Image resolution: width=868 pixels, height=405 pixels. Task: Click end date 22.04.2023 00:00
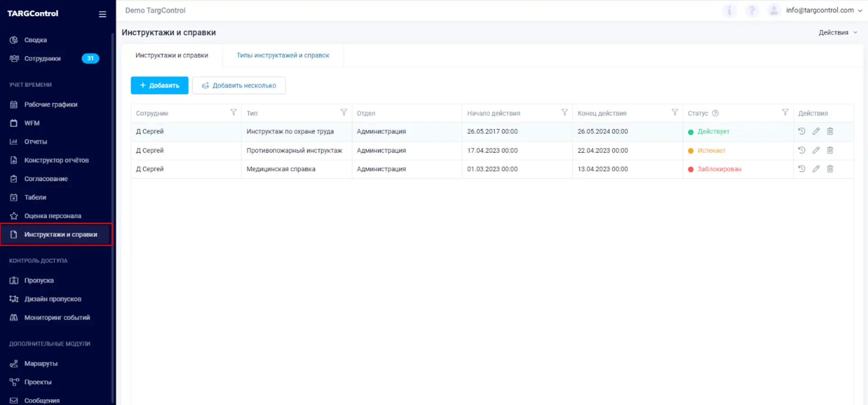pos(603,151)
